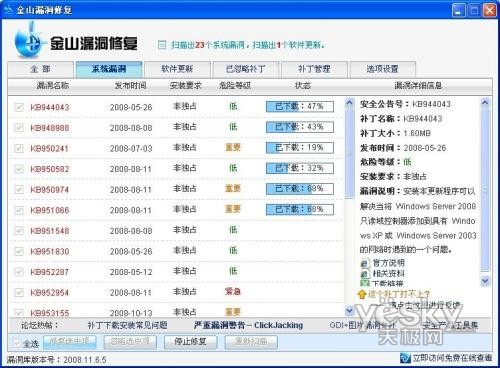Minimize the 金山漏洞修复 window
The height and width of the screenshot is (368, 500).
pyautogui.click(x=459, y=10)
